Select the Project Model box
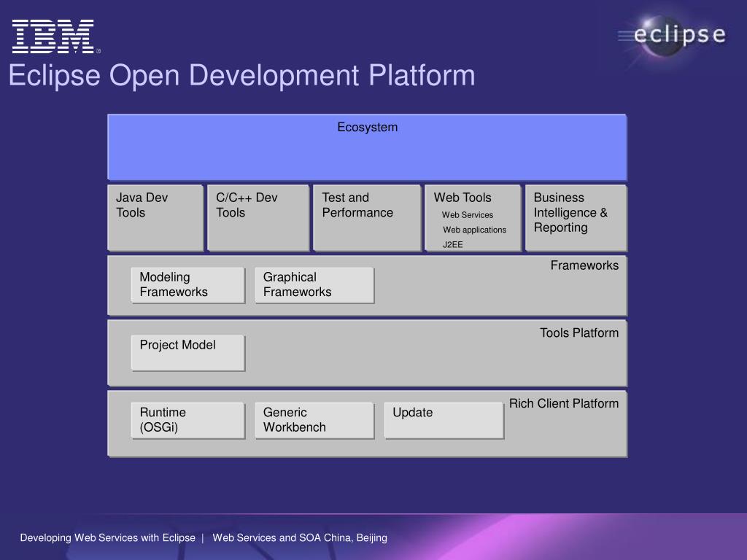Viewport: 747px width, 560px height. pyautogui.click(x=187, y=353)
